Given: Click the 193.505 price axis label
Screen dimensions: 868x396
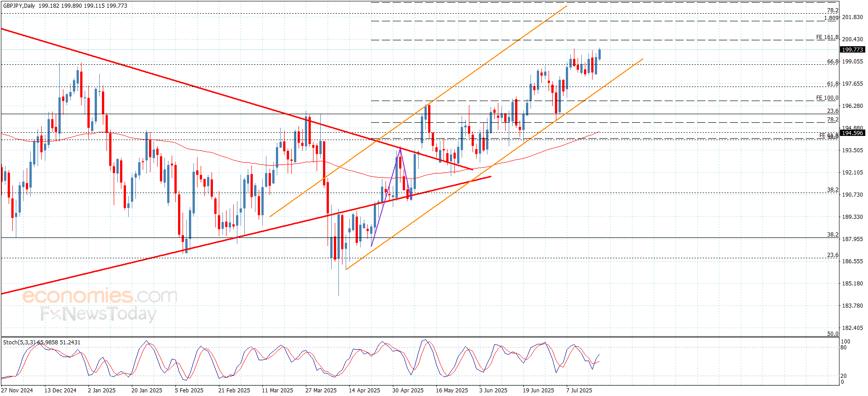Looking at the screenshot, I should [x=852, y=150].
